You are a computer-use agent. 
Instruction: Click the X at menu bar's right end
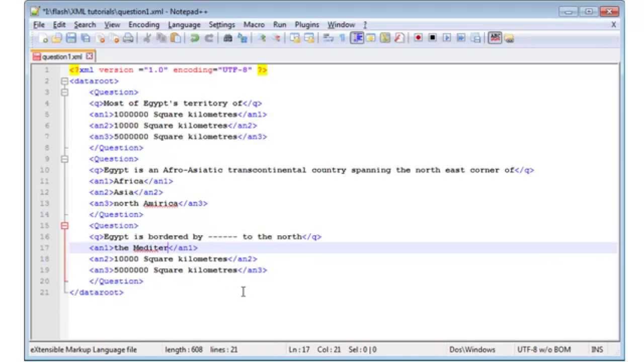click(613, 25)
